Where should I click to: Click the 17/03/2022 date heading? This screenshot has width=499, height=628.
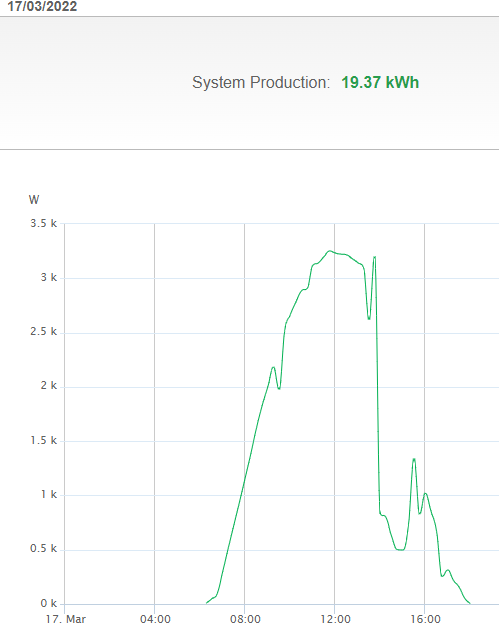click(x=42, y=6)
